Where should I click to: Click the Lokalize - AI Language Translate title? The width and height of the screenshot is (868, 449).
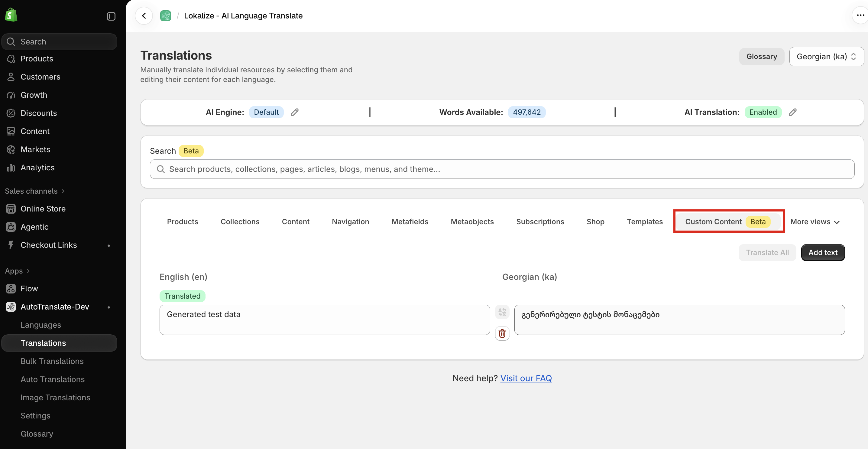pos(243,16)
